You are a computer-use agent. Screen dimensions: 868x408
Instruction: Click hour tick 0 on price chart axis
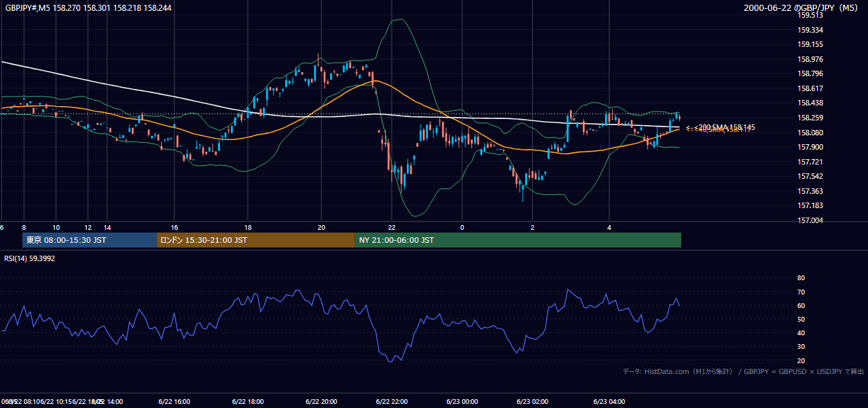coord(463,227)
